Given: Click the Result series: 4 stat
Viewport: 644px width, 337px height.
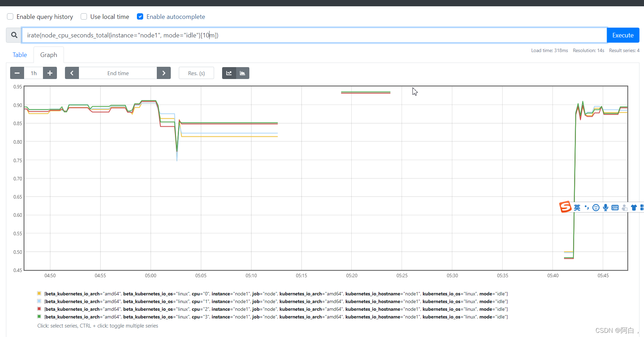Looking at the screenshot, I should [624, 50].
